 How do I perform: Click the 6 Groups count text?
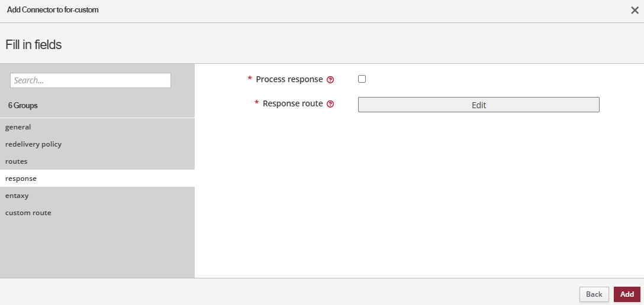coord(23,105)
